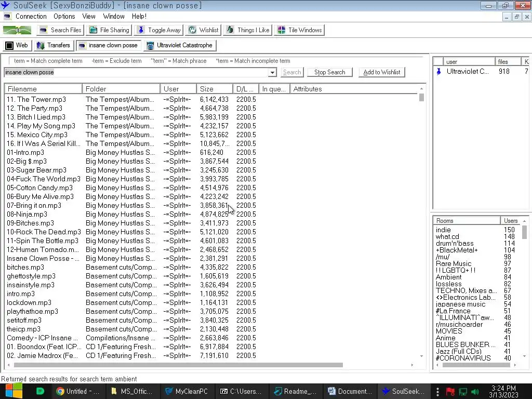The image size is (532, 399).
Task: Select the indie room
Action: click(x=443, y=230)
